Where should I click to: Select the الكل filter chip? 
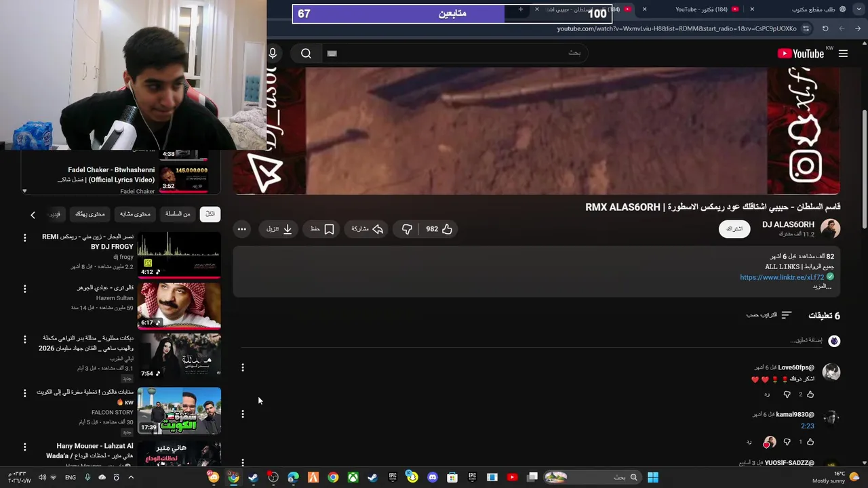pyautogui.click(x=210, y=214)
